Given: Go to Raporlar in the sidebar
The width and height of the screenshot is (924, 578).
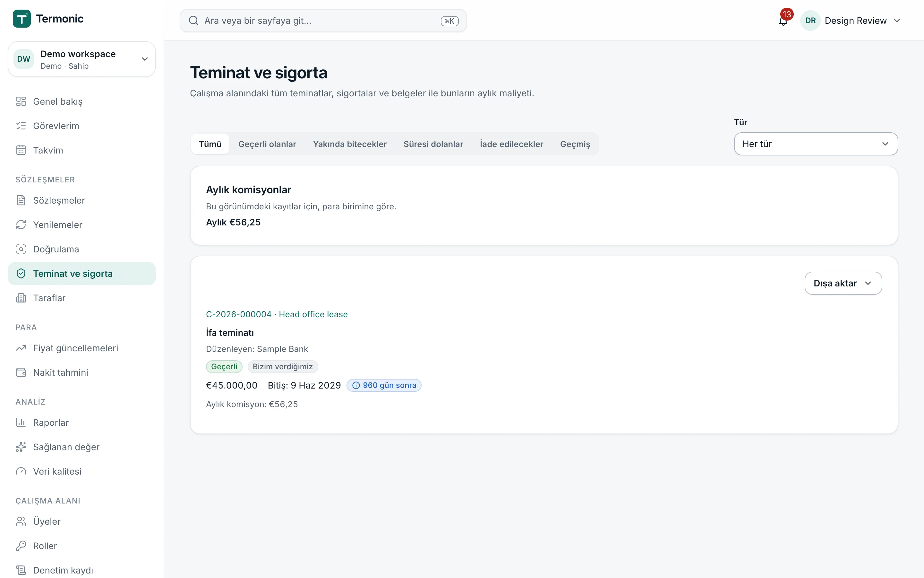Looking at the screenshot, I should pyautogui.click(x=82, y=423).
